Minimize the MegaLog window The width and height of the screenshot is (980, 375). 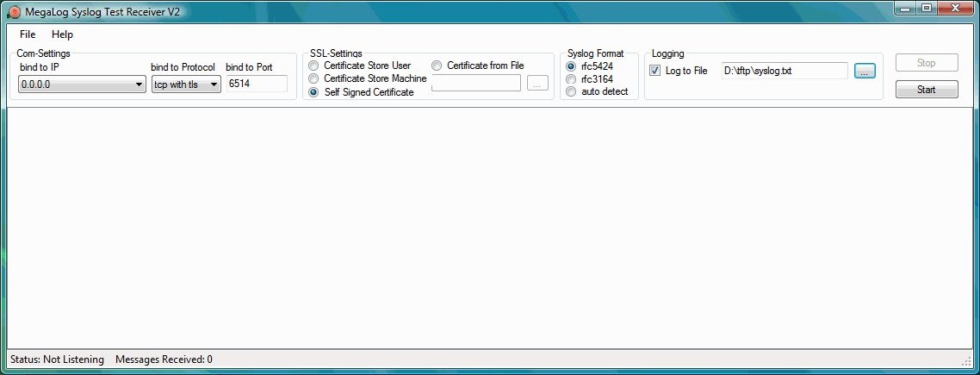pyautogui.click(x=904, y=8)
